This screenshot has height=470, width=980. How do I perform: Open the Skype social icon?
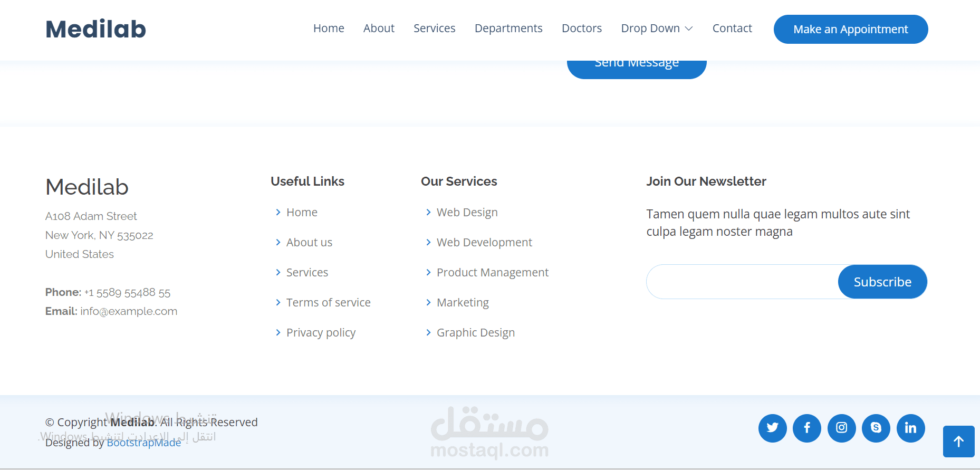point(876,428)
